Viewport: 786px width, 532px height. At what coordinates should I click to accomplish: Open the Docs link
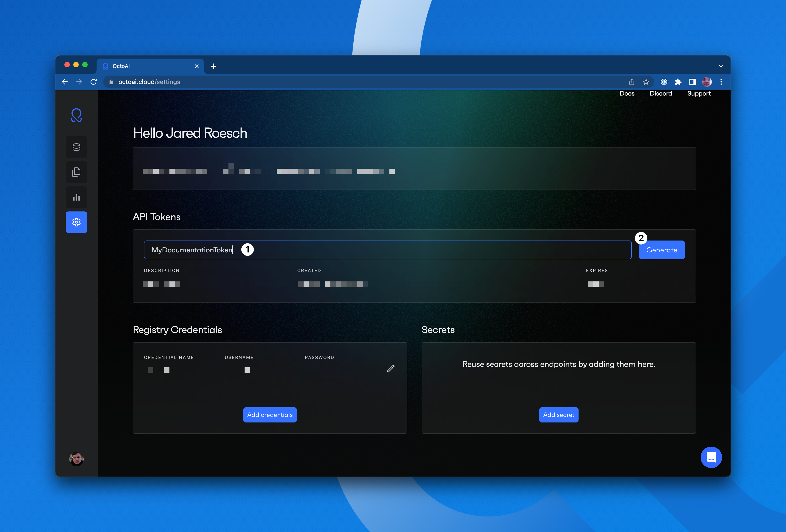pyautogui.click(x=627, y=94)
